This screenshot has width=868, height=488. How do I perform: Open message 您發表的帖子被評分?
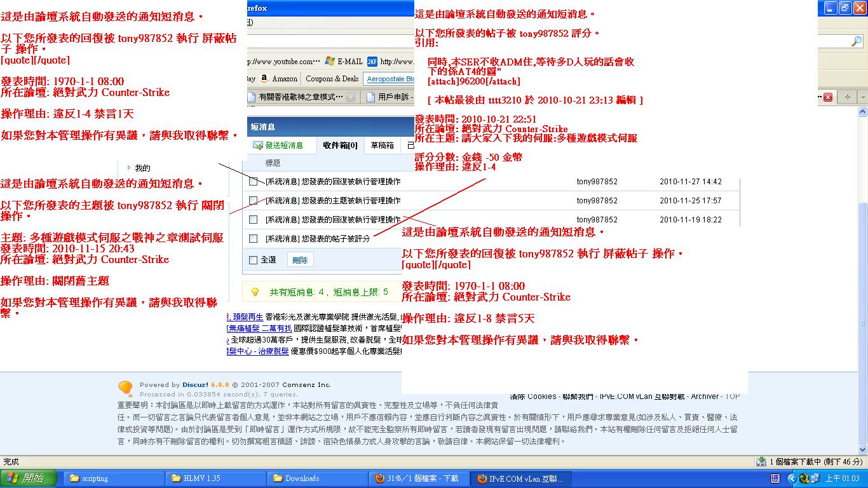318,239
